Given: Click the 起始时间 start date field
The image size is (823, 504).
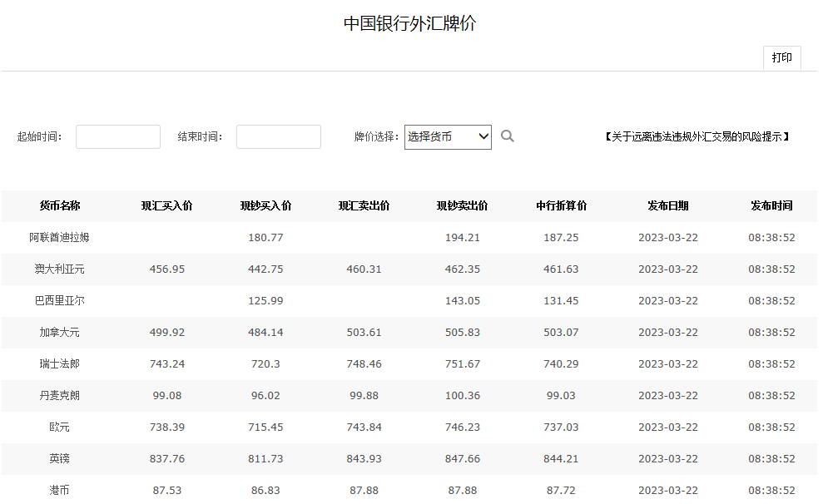Looking at the screenshot, I should [118, 137].
